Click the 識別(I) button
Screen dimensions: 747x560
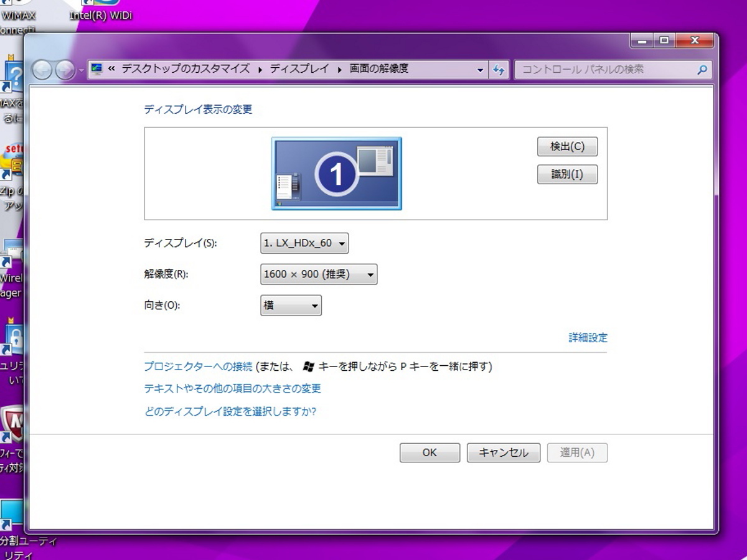point(567,174)
